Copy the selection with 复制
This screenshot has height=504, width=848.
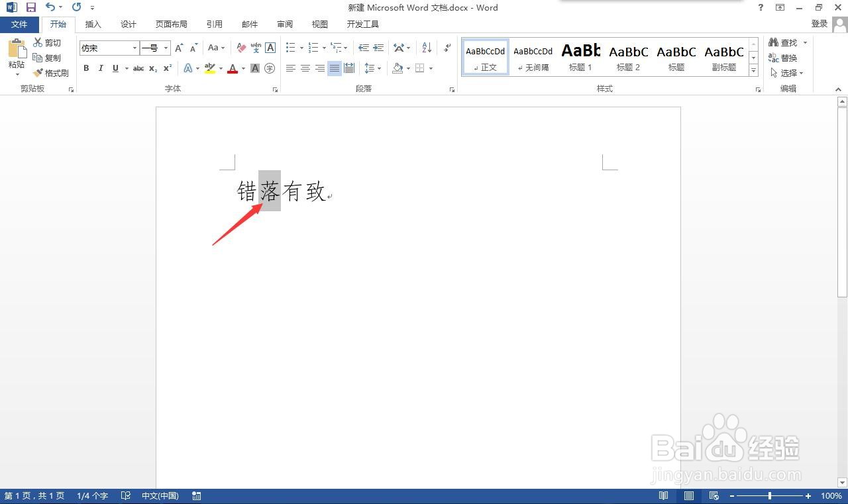48,58
